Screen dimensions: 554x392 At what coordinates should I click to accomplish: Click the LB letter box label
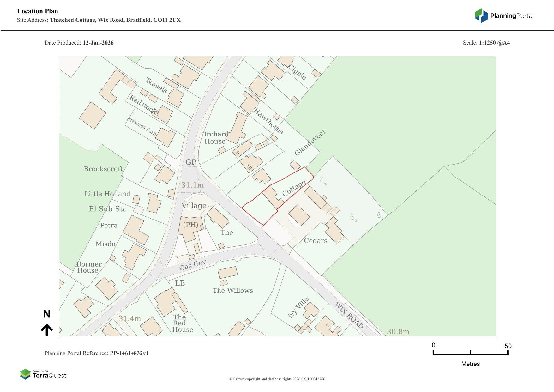point(180,283)
